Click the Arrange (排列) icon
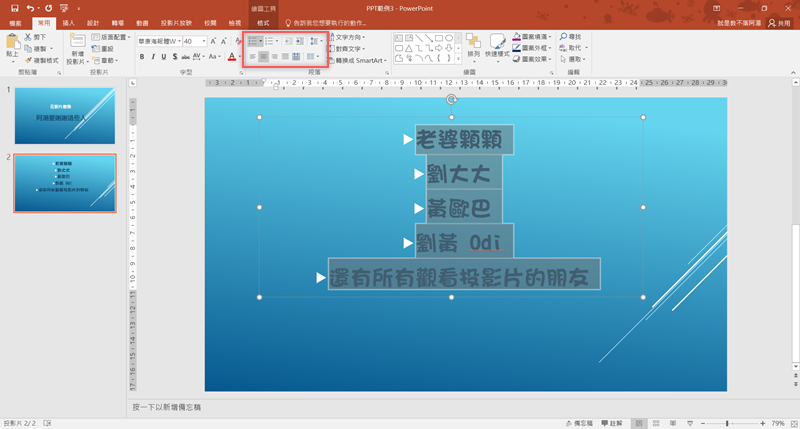The image size is (800, 429). pyautogui.click(x=472, y=45)
